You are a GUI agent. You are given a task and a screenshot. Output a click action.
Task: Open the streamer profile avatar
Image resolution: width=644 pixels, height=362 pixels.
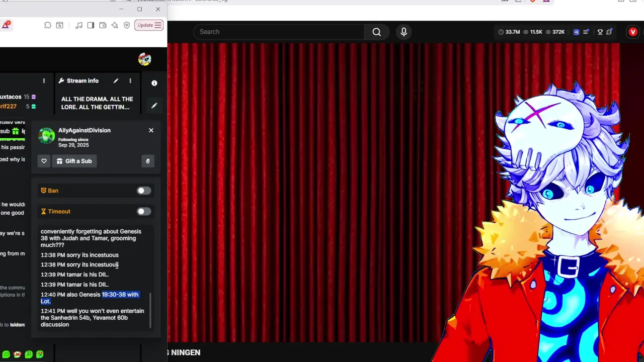pyautogui.click(x=144, y=59)
